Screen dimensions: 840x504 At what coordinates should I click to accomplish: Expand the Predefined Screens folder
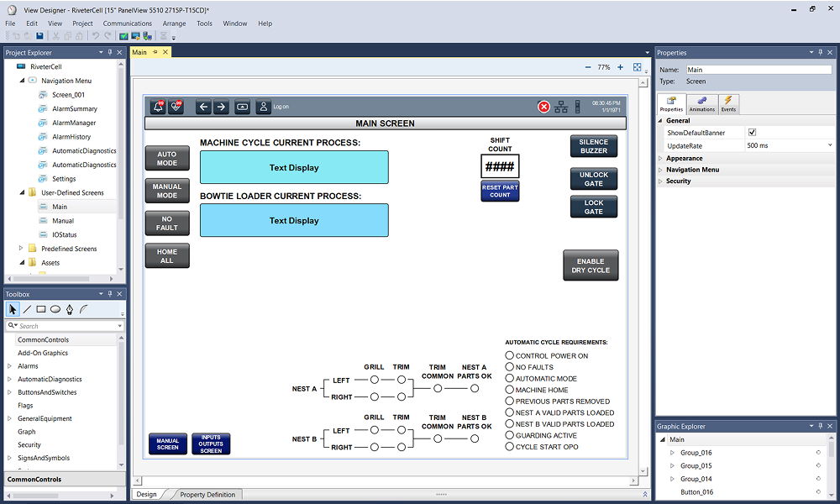21,249
